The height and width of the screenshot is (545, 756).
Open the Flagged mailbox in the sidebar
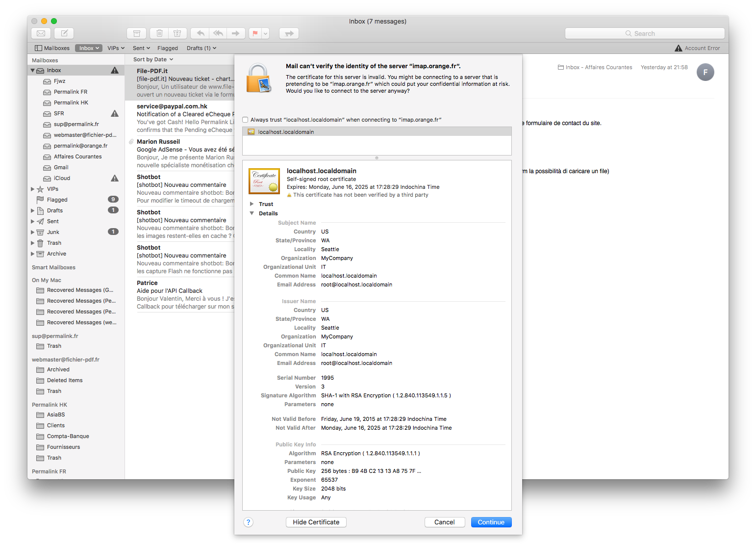coord(57,200)
